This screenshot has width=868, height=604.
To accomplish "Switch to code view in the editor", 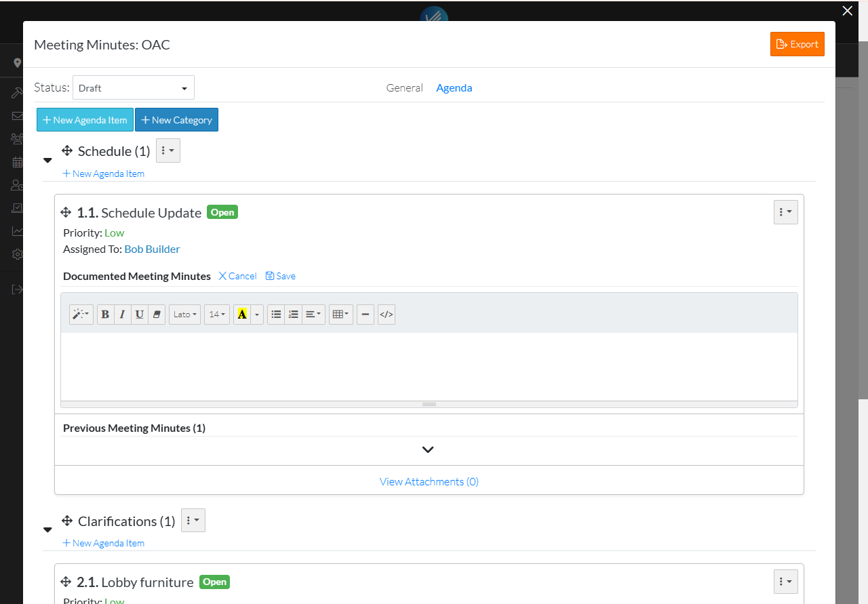I will pos(387,315).
